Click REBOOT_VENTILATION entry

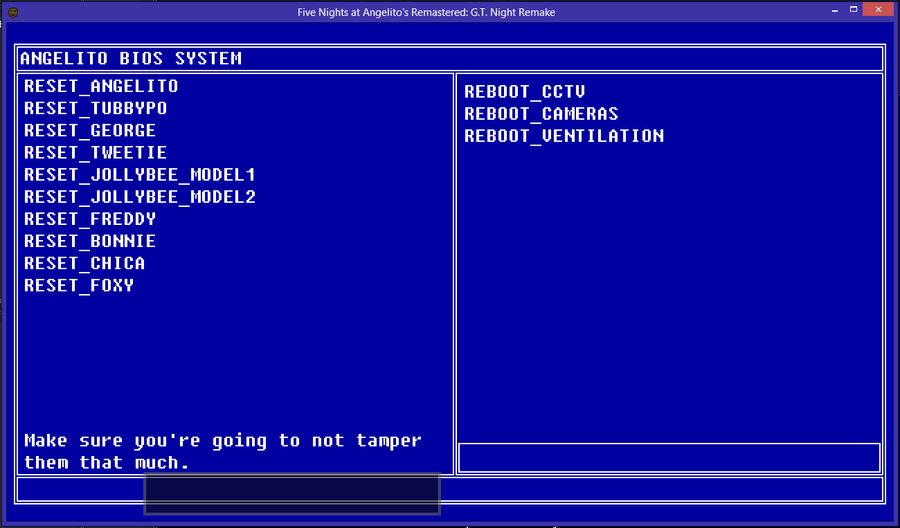564,136
